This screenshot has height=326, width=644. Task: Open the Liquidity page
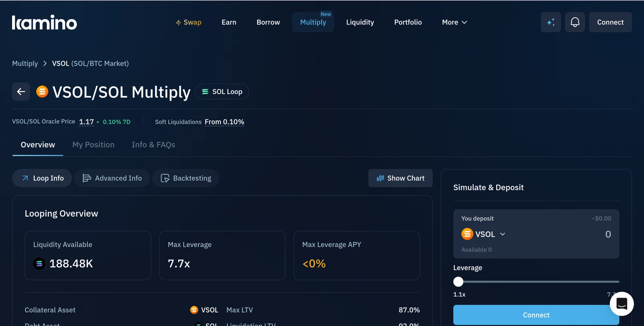(x=360, y=23)
